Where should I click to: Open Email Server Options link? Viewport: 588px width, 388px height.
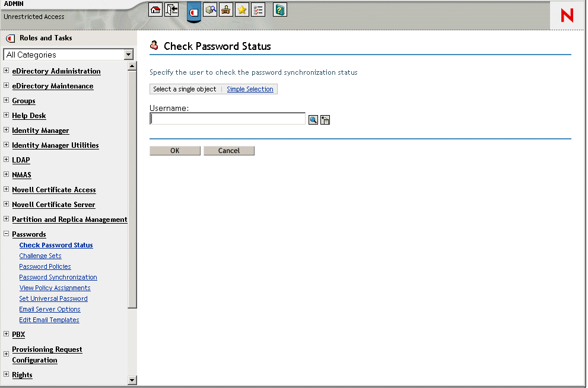(50, 309)
